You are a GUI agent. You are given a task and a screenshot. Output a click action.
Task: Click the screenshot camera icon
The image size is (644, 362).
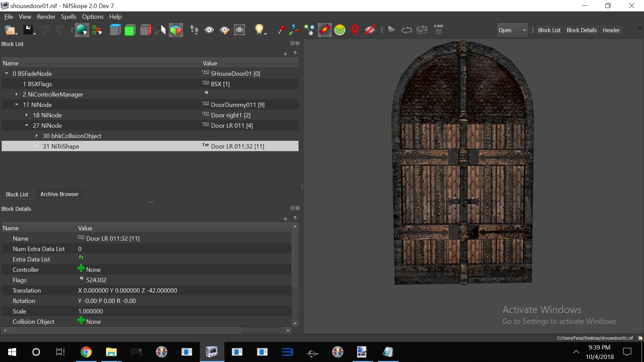click(x=239, y=30)
